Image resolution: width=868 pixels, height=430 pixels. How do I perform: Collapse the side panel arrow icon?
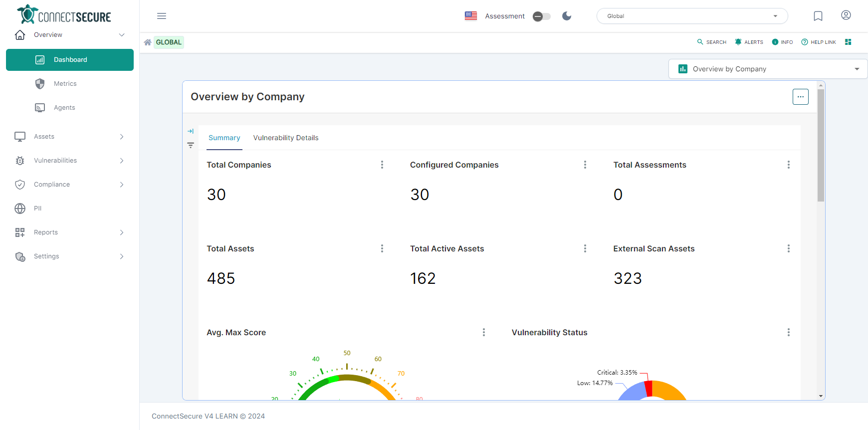[191, 131]
